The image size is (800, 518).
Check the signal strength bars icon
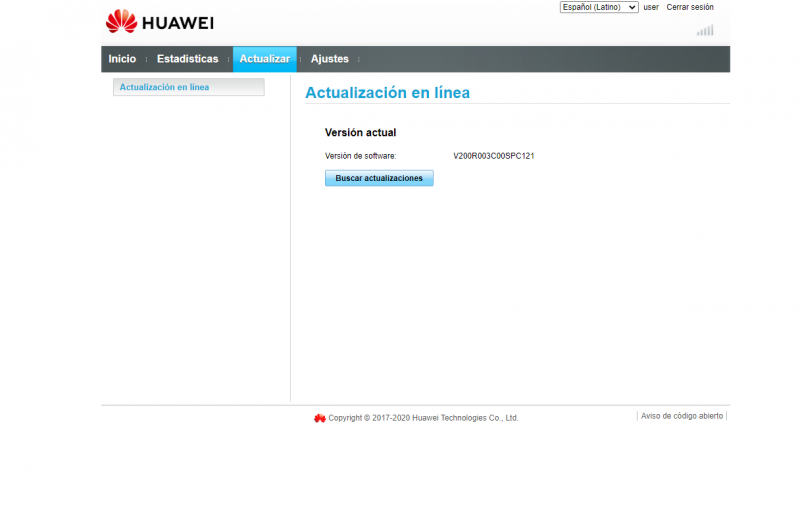point(705,30)
